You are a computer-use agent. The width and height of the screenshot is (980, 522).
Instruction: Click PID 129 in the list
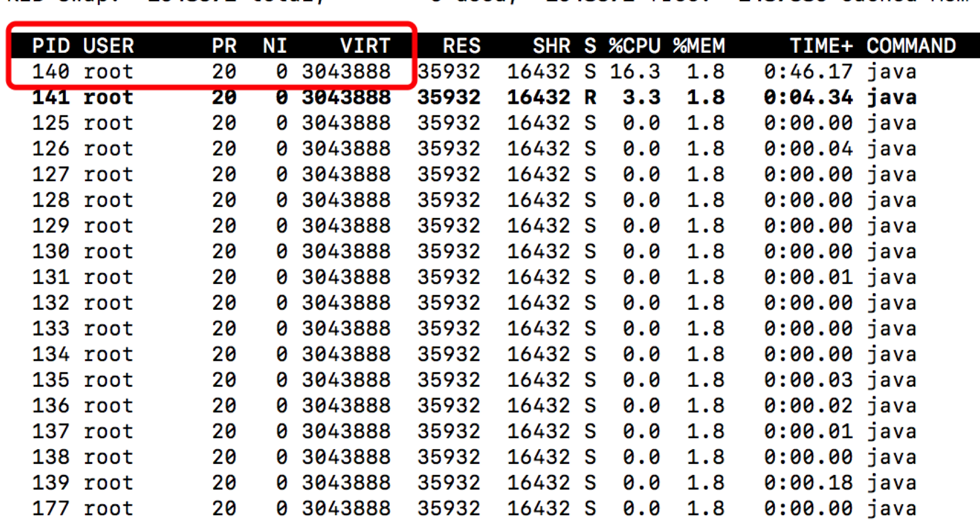tap(51, 225)
